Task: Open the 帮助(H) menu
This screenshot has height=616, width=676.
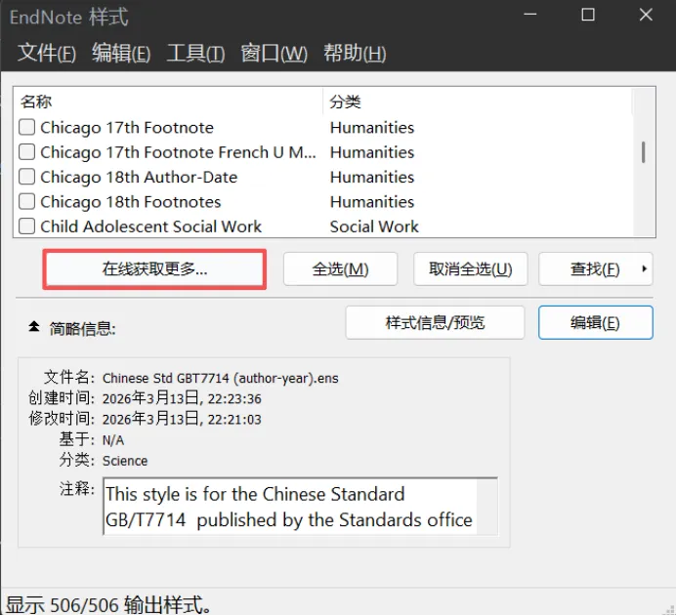Action: coord(355,54)
